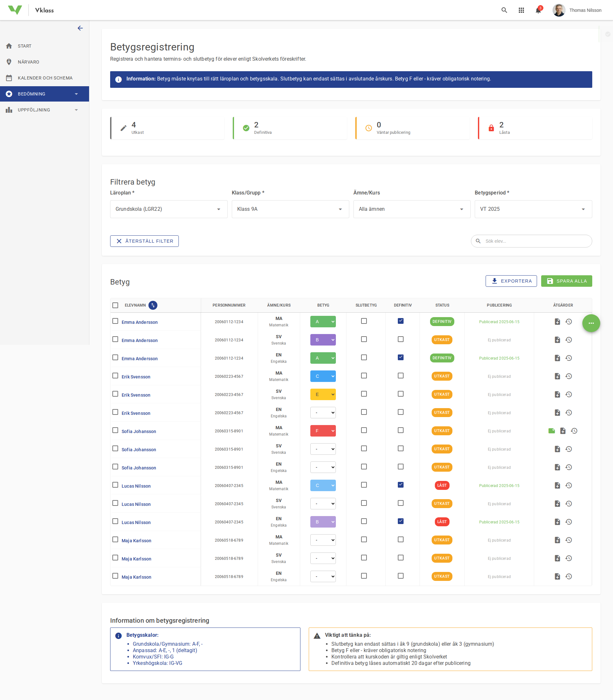
Task: Add a note for Emma Andersson's Matematik grade
Action: coord(557,322)
